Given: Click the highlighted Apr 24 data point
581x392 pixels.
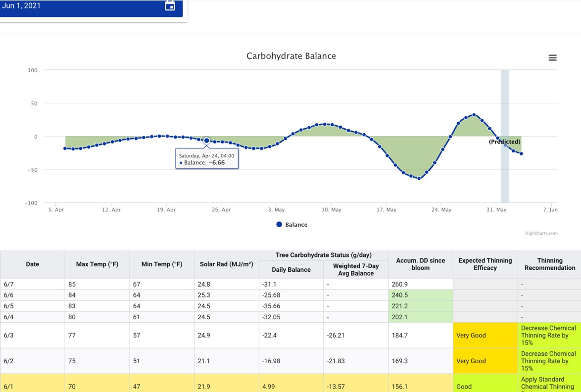Looking at the screenshot, I should (x=207, y=141).
